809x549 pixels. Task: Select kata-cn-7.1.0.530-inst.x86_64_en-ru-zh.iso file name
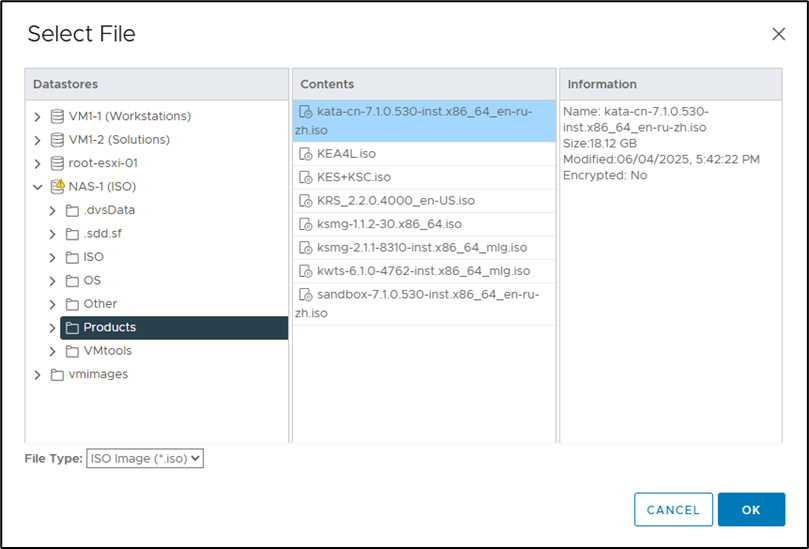414,121
